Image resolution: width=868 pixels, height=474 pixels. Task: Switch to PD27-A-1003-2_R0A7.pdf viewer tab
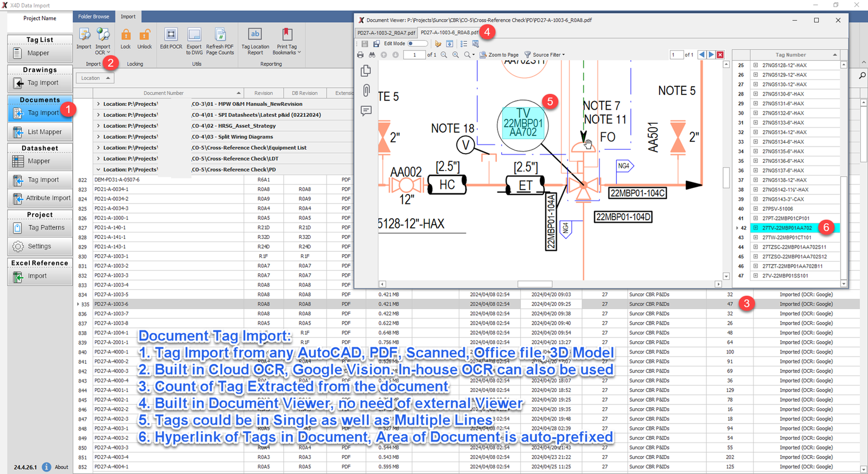tap(386, 33)
